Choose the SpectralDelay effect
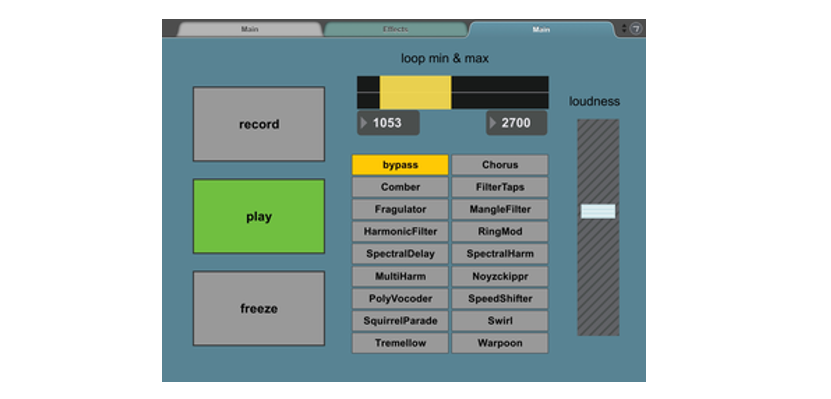This screenshot has width=831, height=399. click(x=400, y=254)
